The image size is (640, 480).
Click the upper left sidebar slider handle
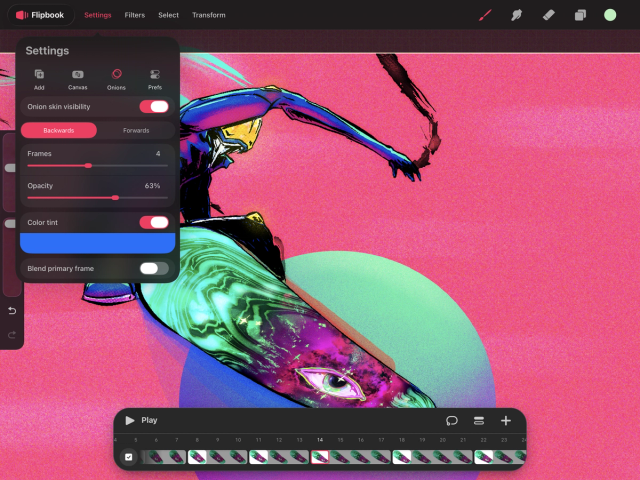pyautogui.click(x=10, y=168)
